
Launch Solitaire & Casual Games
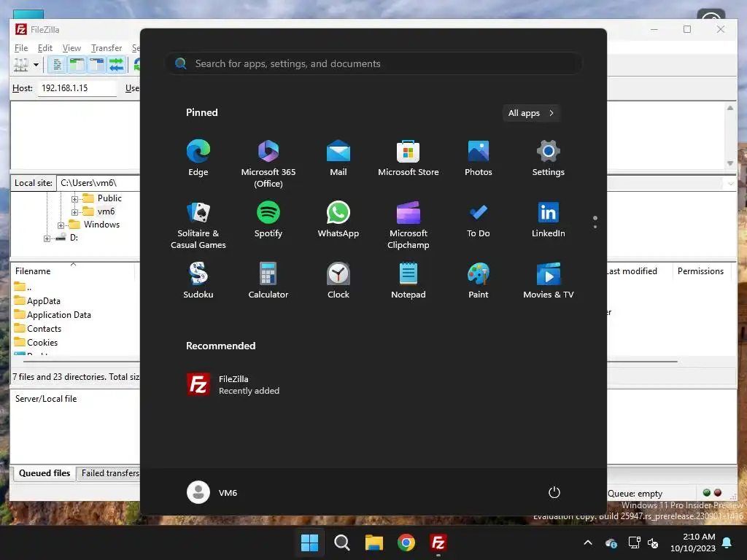(198, 225)
